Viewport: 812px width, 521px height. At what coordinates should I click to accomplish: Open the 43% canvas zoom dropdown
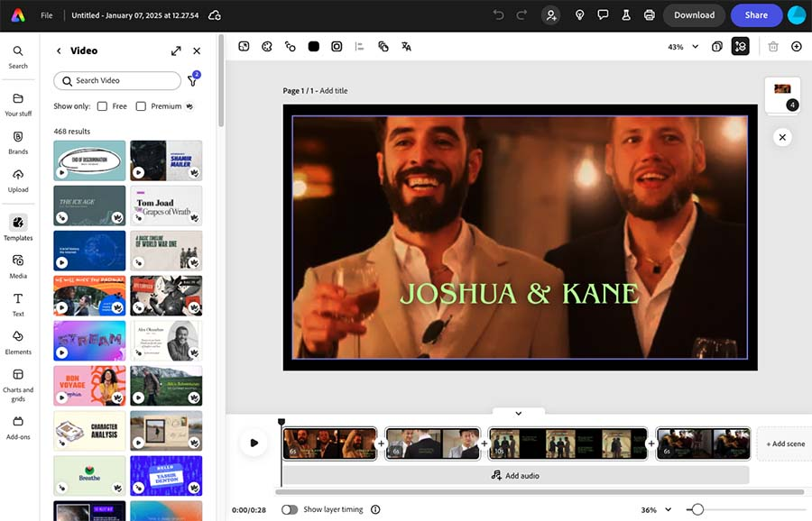tap(681, 46)
